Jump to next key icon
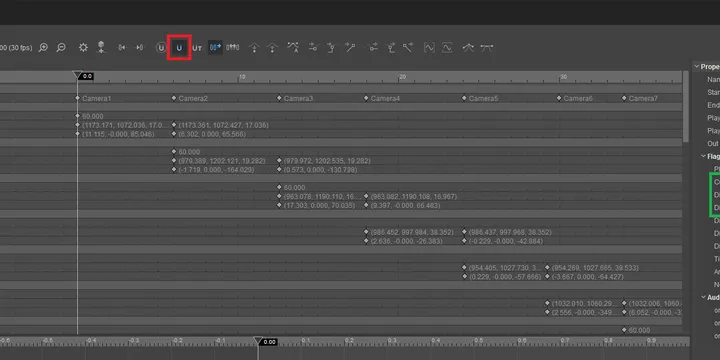This screenshot has width=720, height=360. (139, 47)
